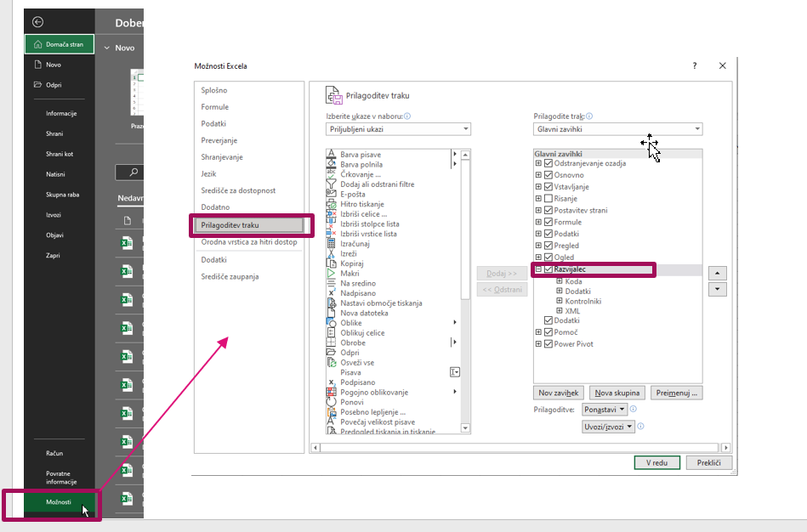Click the move down arrow button
Screen dimensions: 807x532
(718, 290)
